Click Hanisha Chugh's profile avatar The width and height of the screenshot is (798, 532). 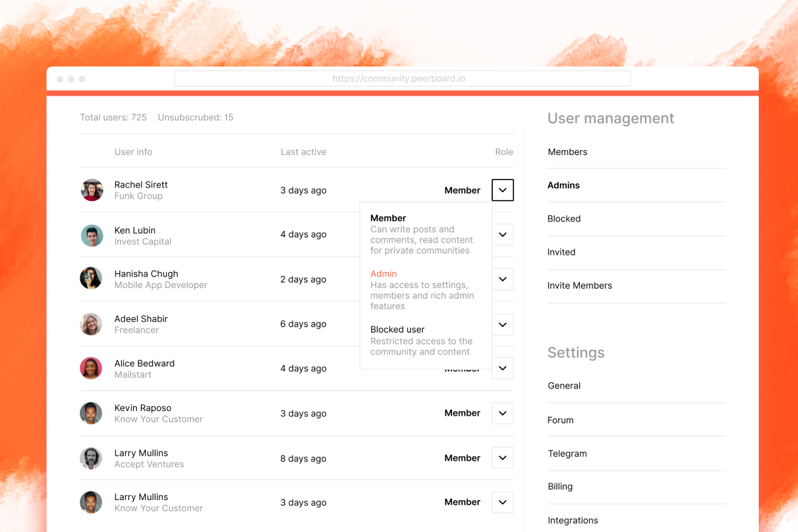click(x=92, y=279)
